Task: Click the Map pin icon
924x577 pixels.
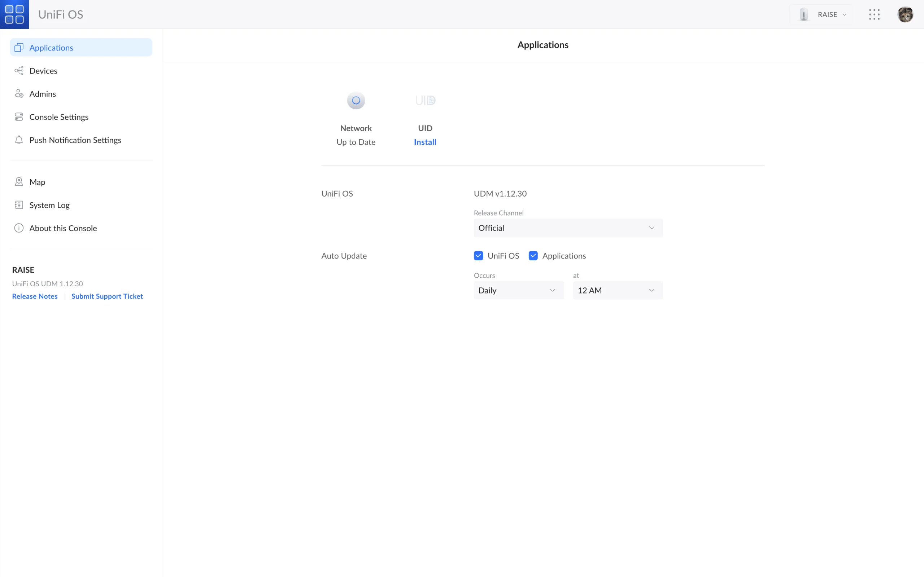Action: (19, 182)
